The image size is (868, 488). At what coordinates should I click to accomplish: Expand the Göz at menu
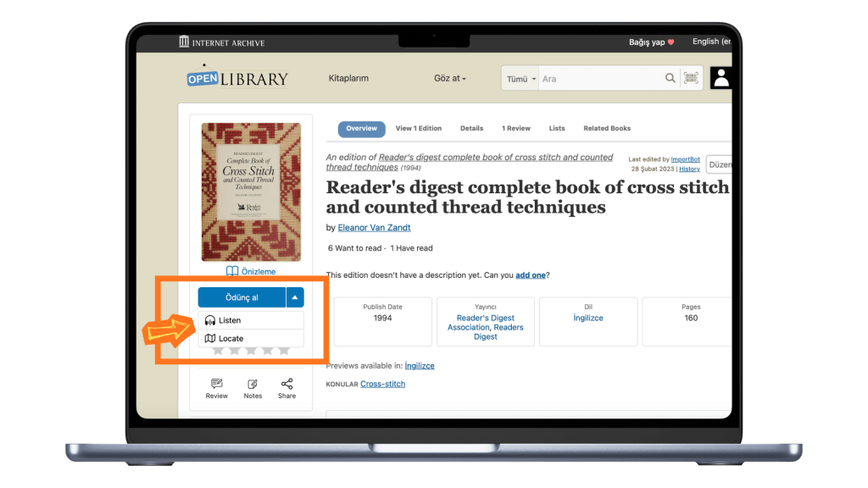449,79
